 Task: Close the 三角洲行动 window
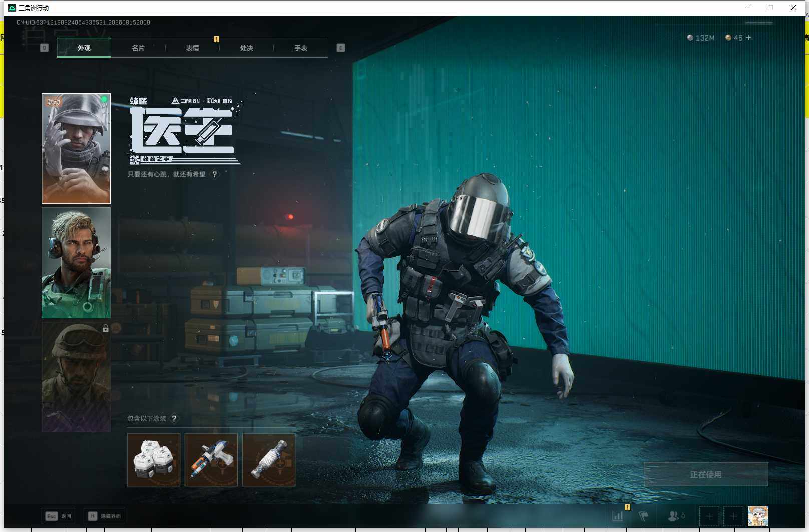tap(793, 8)
